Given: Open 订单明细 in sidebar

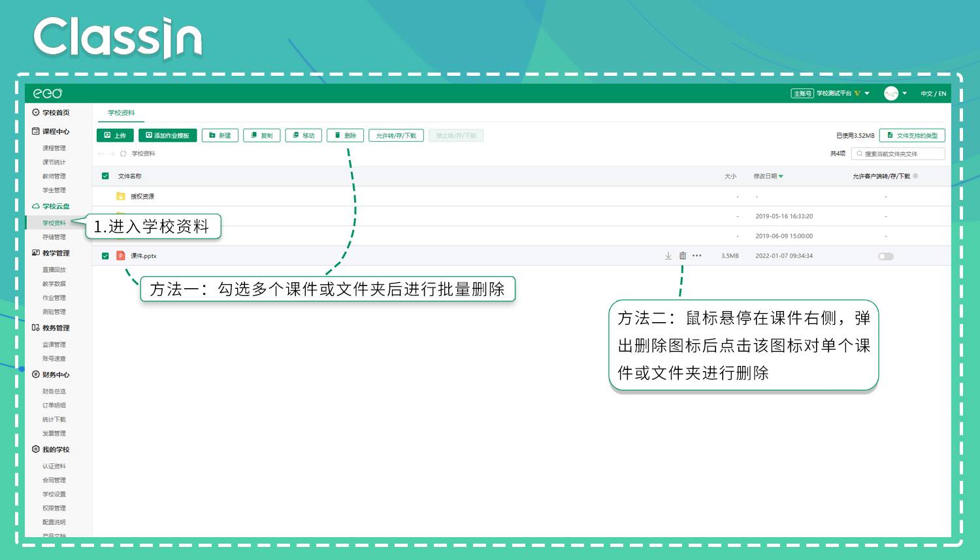Looking at the screenshot, I should tap(54, 405).
